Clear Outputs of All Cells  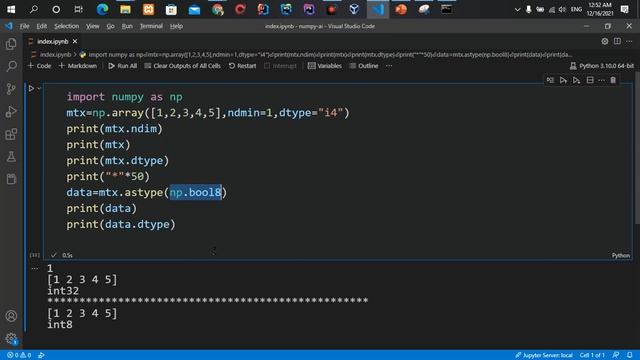click(182, 66)
